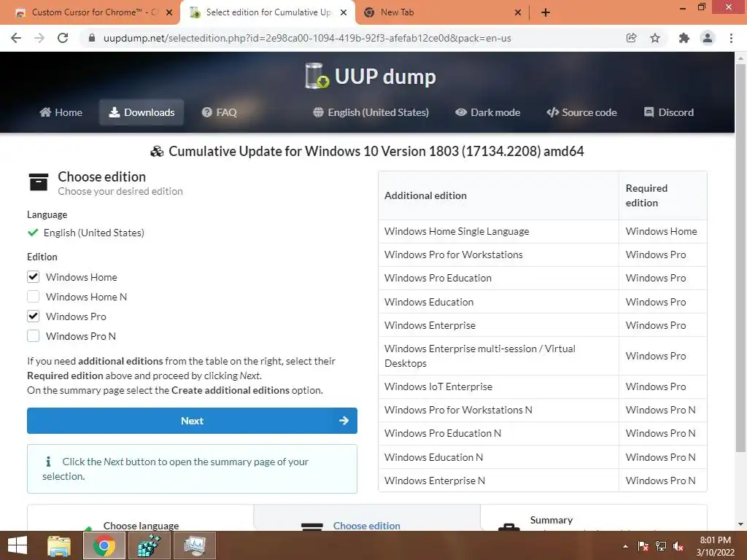
Task: Click the Required edition column header
Action: tap(662, 195)
